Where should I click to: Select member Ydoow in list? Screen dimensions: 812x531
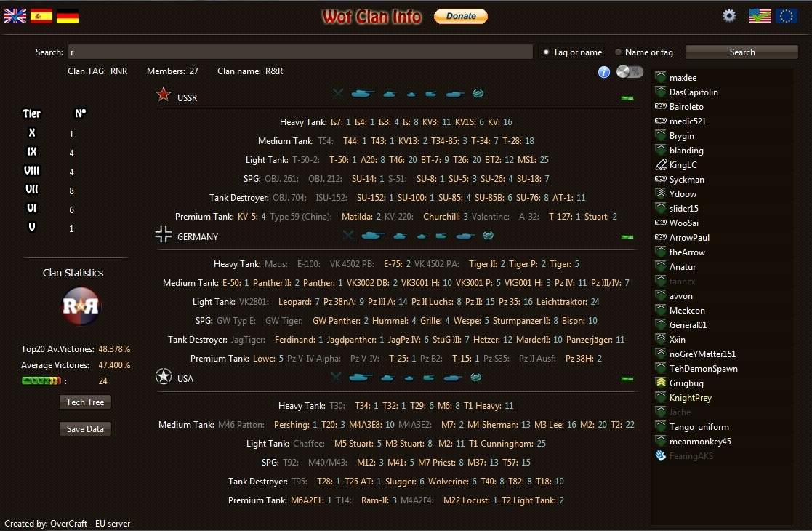(683, 193)
